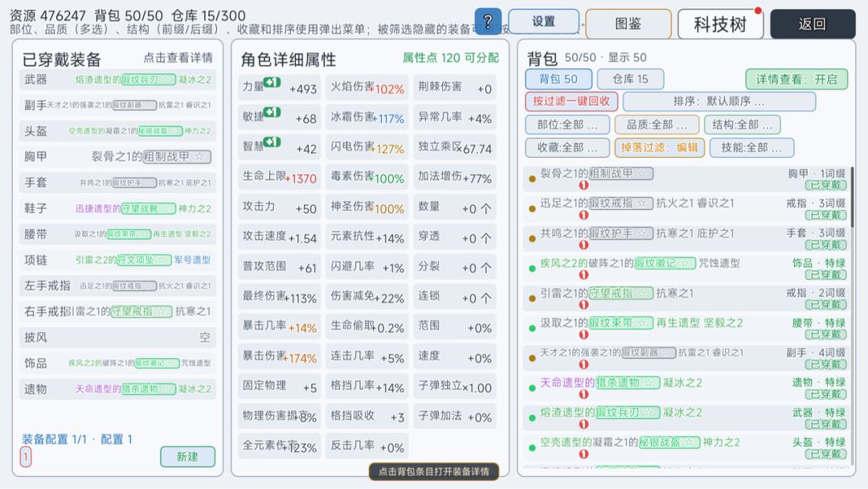Click the red alert icon under 粗制战甲 backpack row
This screenshot has height=489, width=868.
click(x=583, y=185)
